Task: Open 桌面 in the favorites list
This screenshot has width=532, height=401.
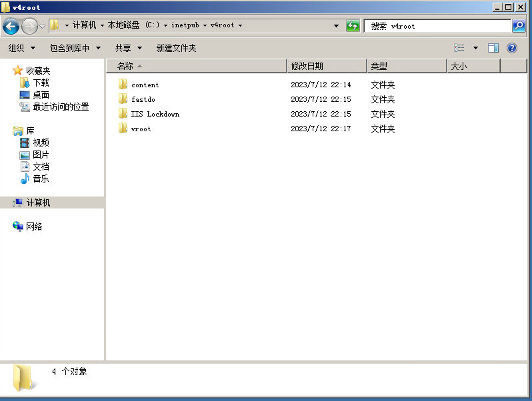Action: 41,95
